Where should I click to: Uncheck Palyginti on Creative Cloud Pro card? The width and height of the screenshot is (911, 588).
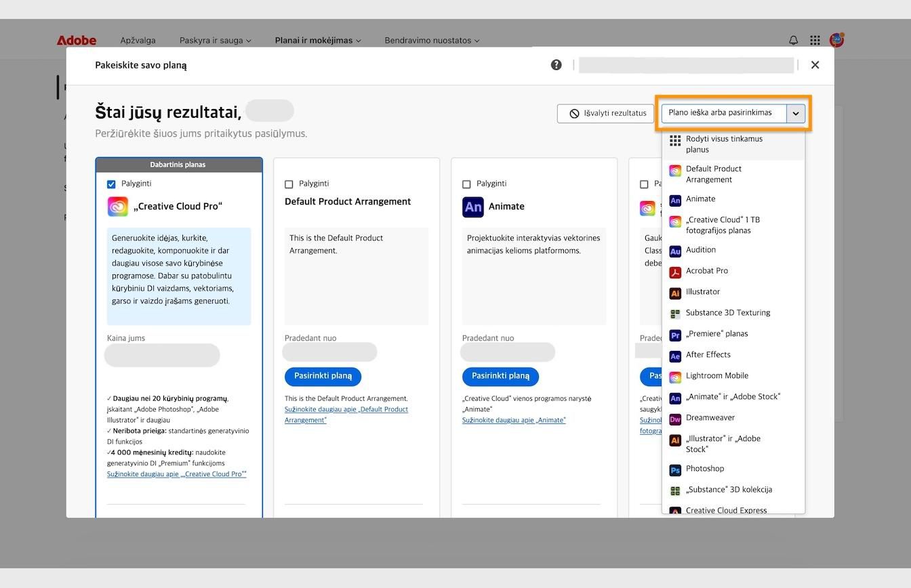tap(111, 184)
